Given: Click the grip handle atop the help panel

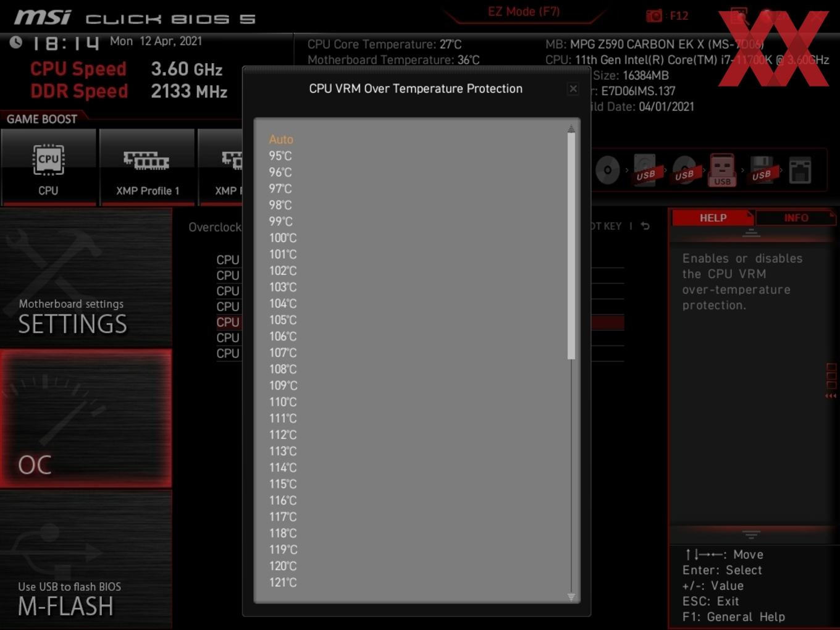Looking at the screenshot, I should click(751, 233).
